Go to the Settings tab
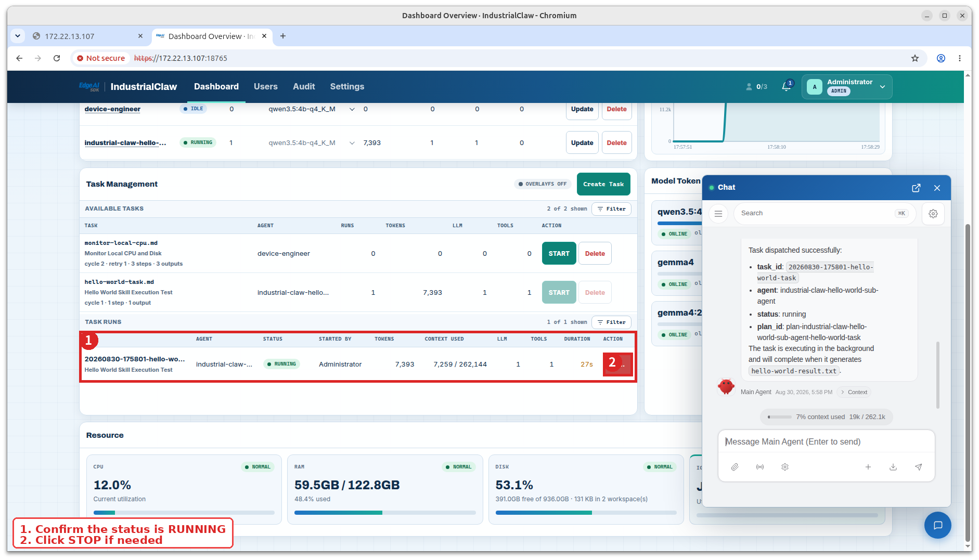 pos(347,87)
